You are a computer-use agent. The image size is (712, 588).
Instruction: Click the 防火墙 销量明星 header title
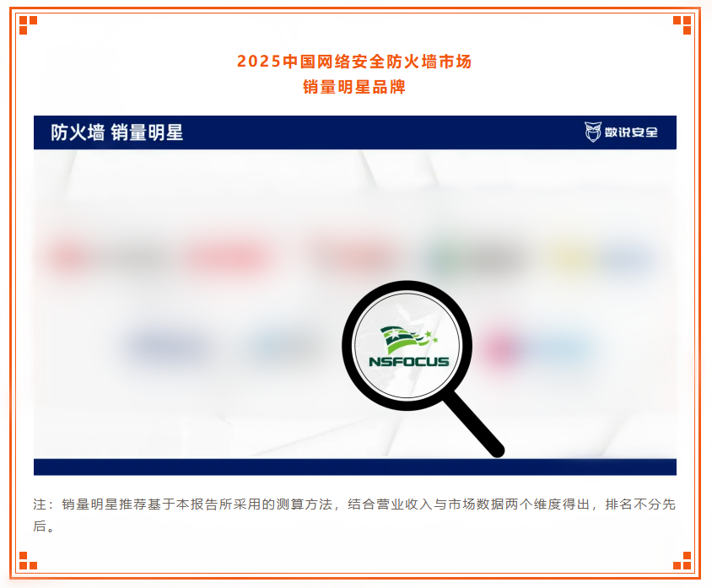tap(116, 132)
